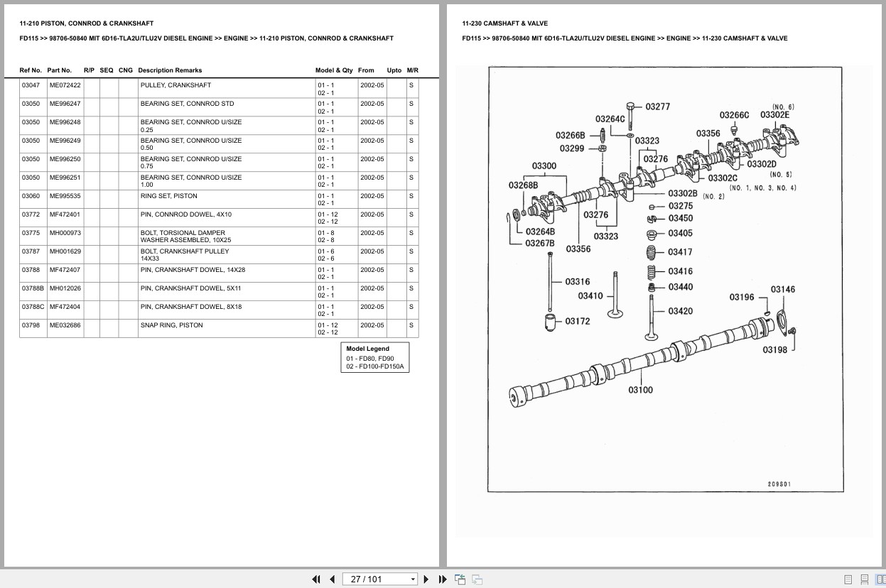Click the previous view navigation icon

pos(460,579)
